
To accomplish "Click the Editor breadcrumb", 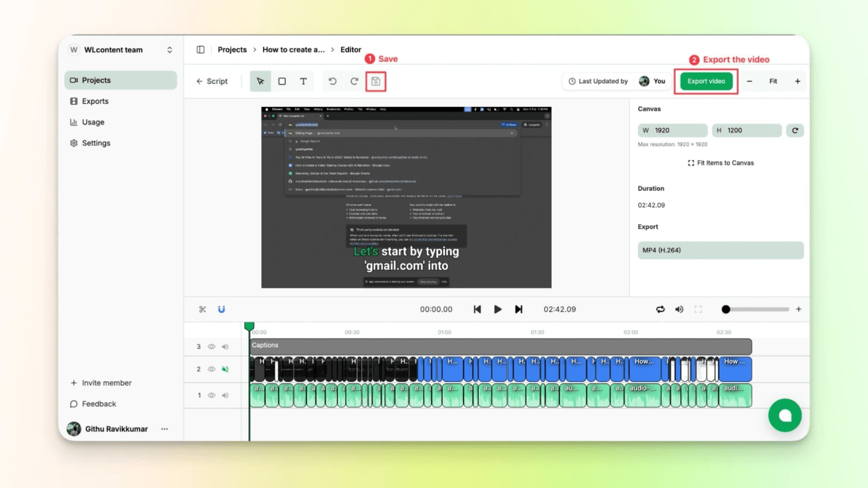I will 351,50.
